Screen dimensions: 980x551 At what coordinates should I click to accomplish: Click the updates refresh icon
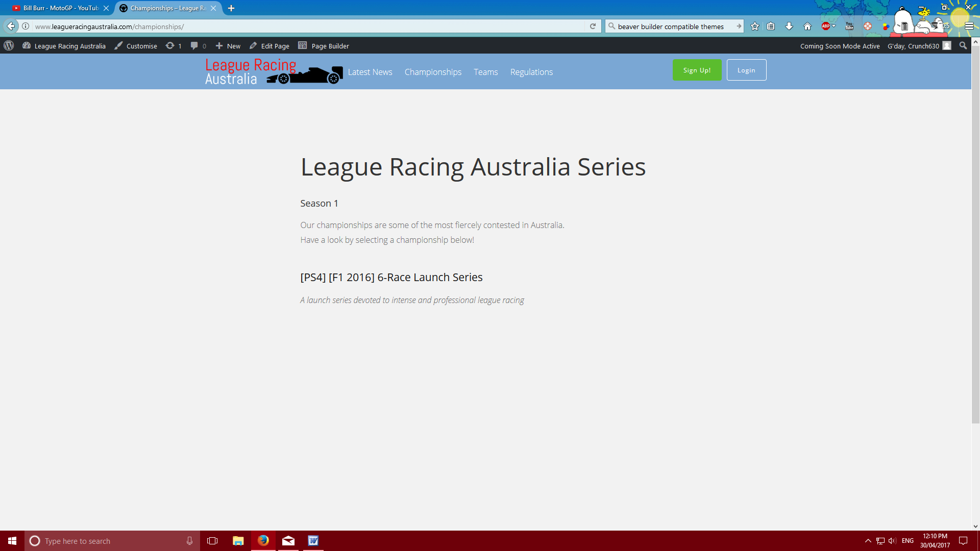click(170, 46)
